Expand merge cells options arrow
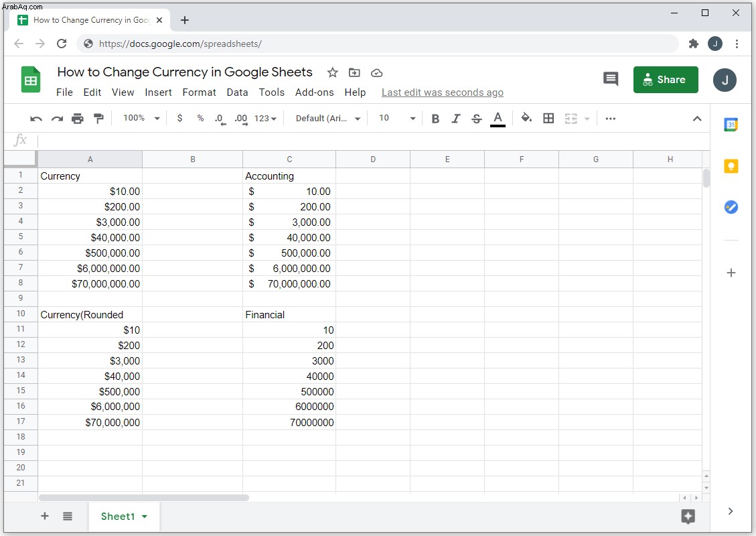 tap(587, 119)
